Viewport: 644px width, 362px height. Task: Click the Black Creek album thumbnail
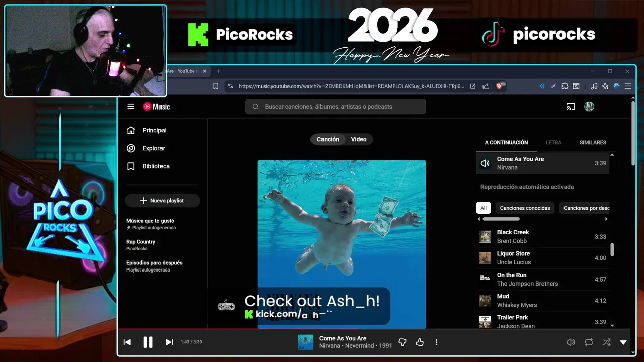(x=485, y=237)
